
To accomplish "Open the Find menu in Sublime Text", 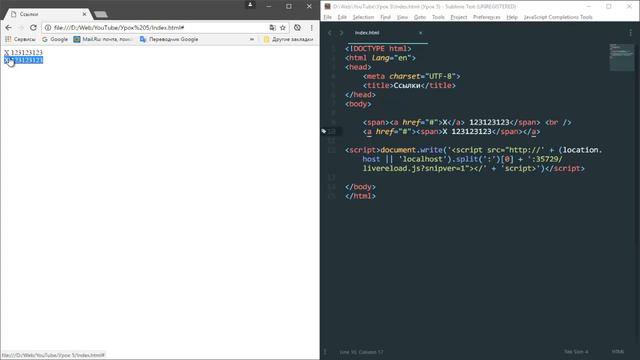I will 385,17.
